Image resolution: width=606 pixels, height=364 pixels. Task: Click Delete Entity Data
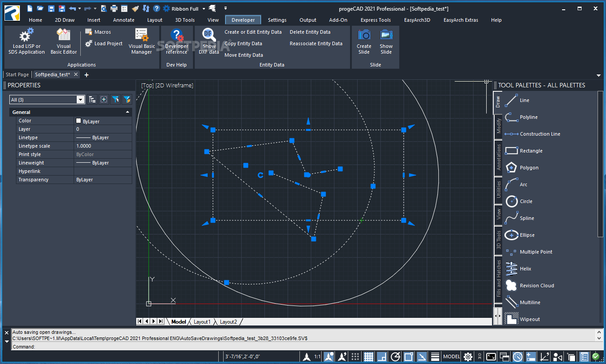pos(310,32)
